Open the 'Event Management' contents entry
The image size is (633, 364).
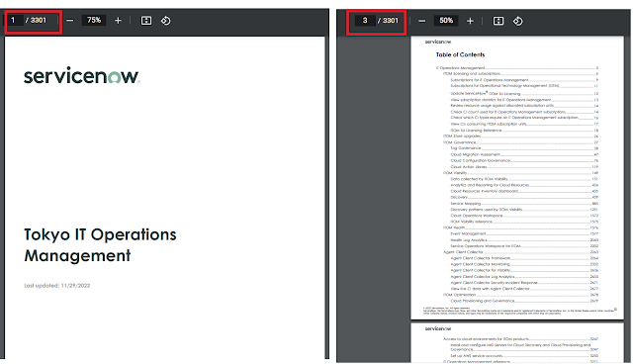524,233
